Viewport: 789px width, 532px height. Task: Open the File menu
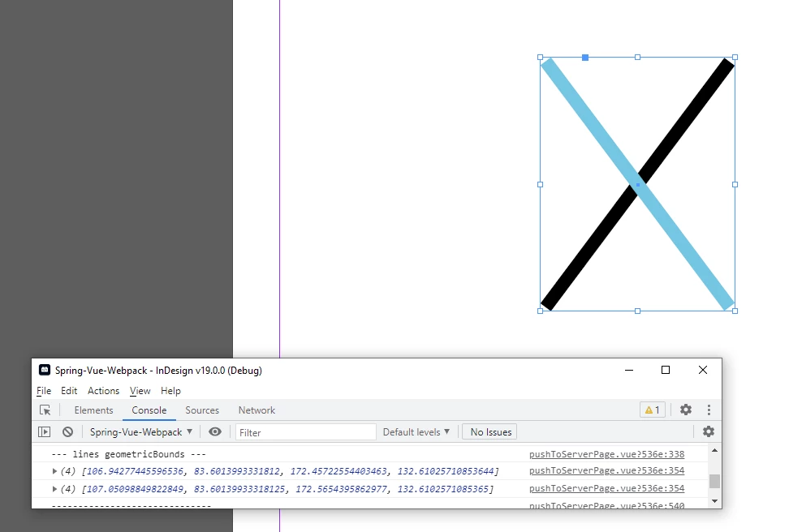(44, 391)
